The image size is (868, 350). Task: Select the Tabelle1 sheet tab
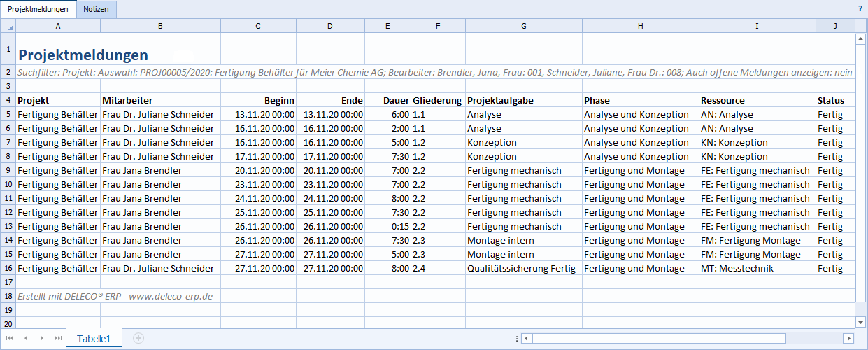tap(94, 338)
